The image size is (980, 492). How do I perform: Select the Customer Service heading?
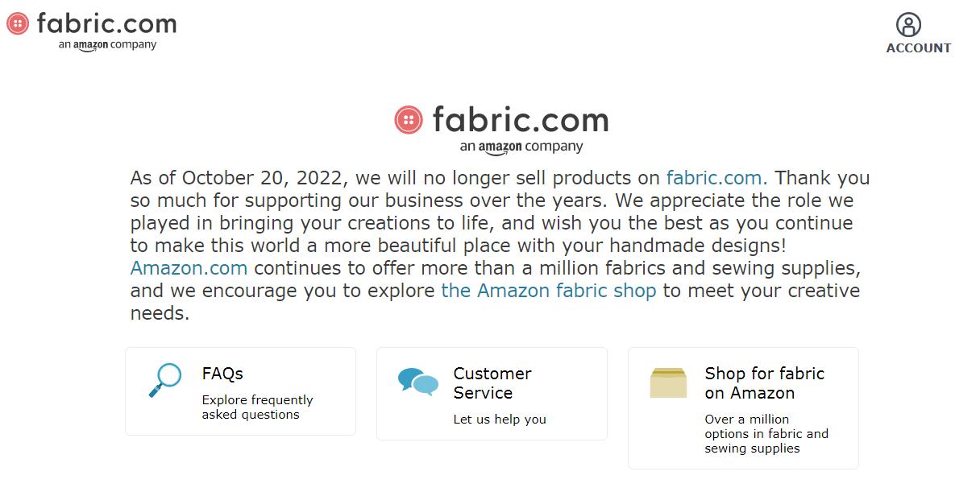(x=492, y=383)
